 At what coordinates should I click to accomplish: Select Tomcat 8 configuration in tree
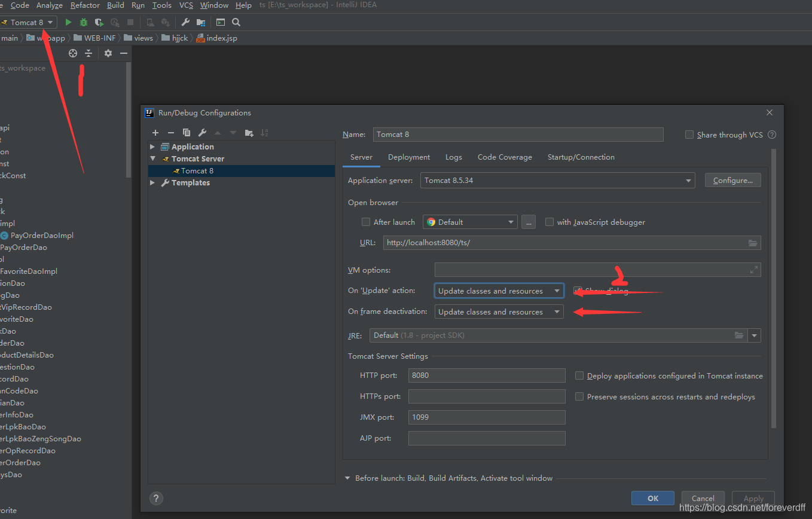242,170
